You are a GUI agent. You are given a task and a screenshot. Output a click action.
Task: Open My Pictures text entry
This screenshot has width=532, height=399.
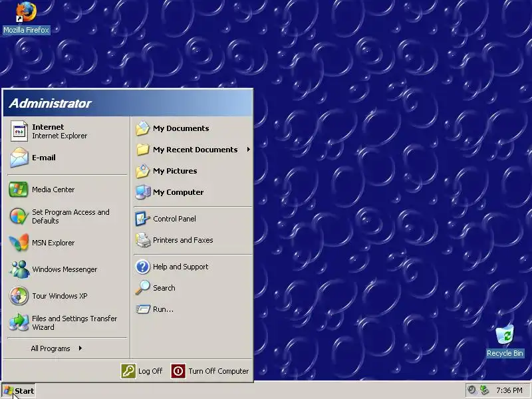click(x=175, y=171)
